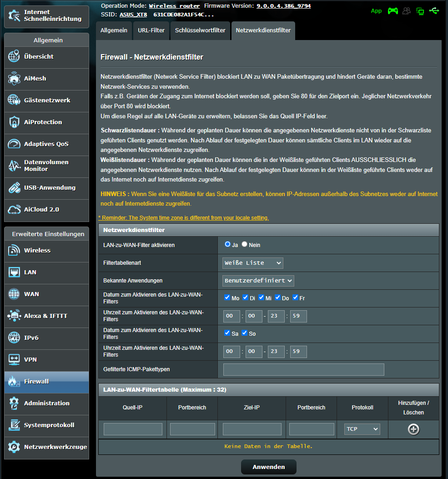
Task: Click the Firewall flame icon
Action: 14,381
